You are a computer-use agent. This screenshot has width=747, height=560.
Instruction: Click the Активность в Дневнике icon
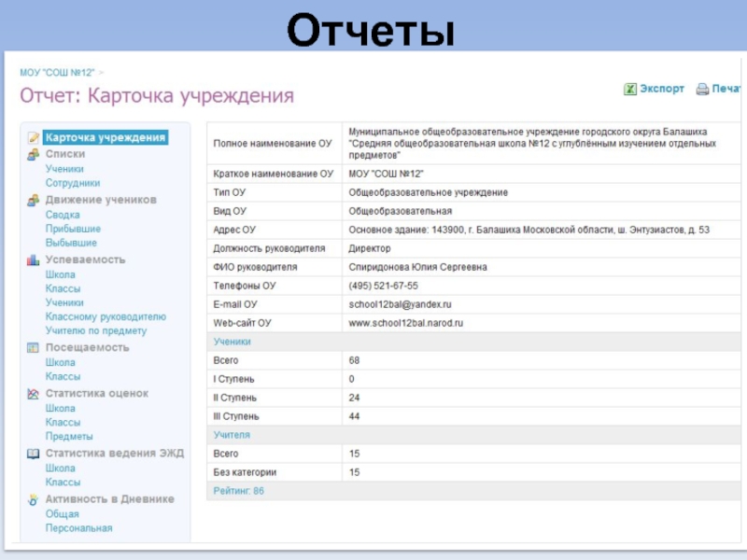click(x=34, y=499)
